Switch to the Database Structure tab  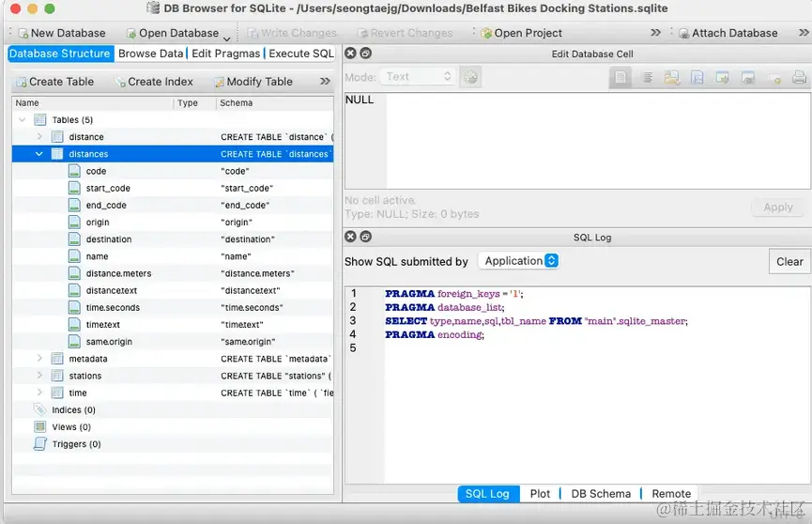tap(60, 54)
